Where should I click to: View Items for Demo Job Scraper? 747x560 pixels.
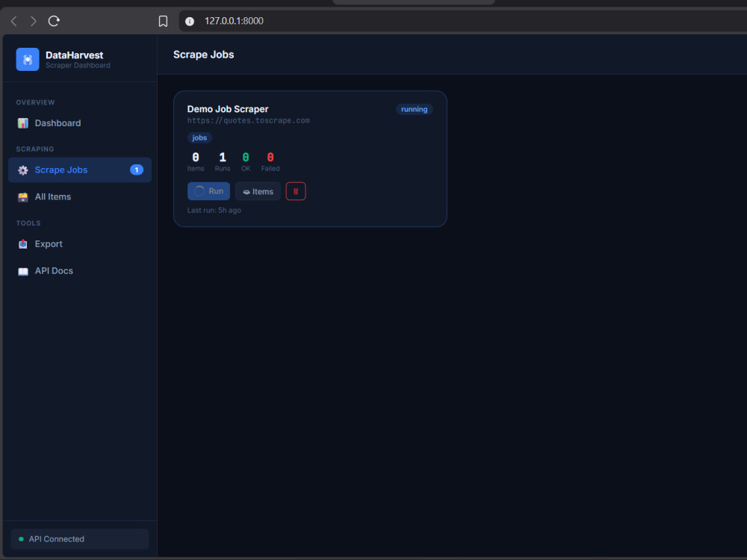258,191
